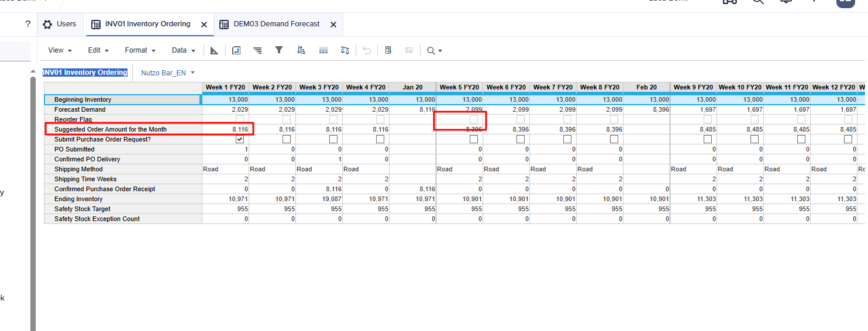Select the Forecast Demand row header
Screen dimensions: 868x331
[123, 109]
